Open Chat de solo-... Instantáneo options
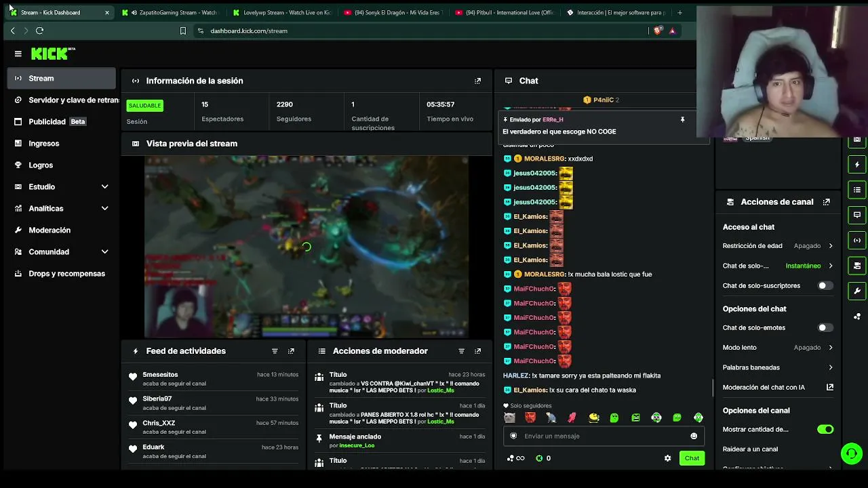Screen dimensions: 868x488 point(778,266)
